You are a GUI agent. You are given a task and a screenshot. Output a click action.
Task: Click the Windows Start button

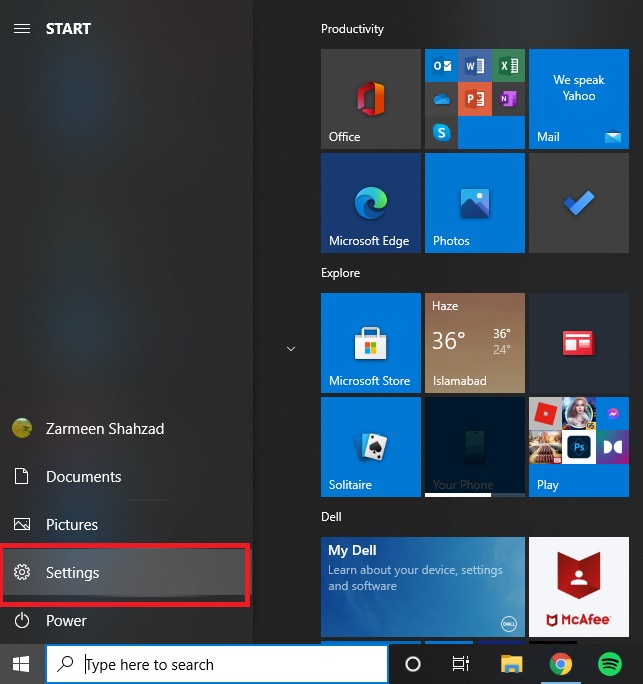[21, 664]
